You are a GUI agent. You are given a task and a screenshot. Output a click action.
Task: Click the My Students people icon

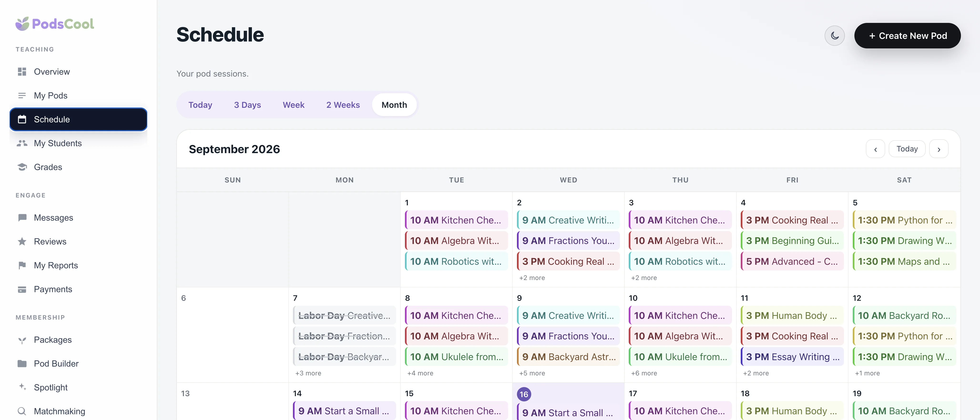22,143
